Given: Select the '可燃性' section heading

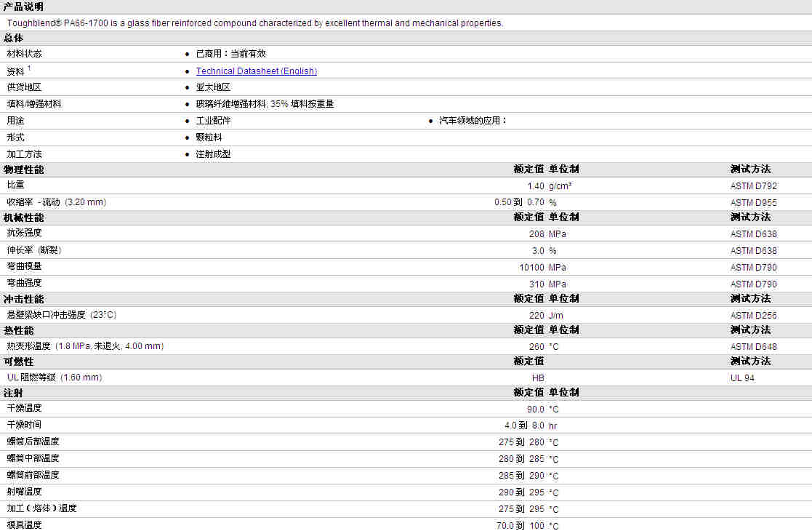Looking at the screenshot, I should click(x=19, y=362).
